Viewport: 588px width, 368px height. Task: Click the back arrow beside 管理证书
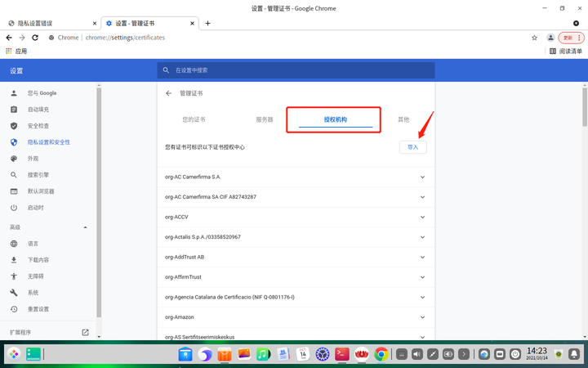click(169, 93)
